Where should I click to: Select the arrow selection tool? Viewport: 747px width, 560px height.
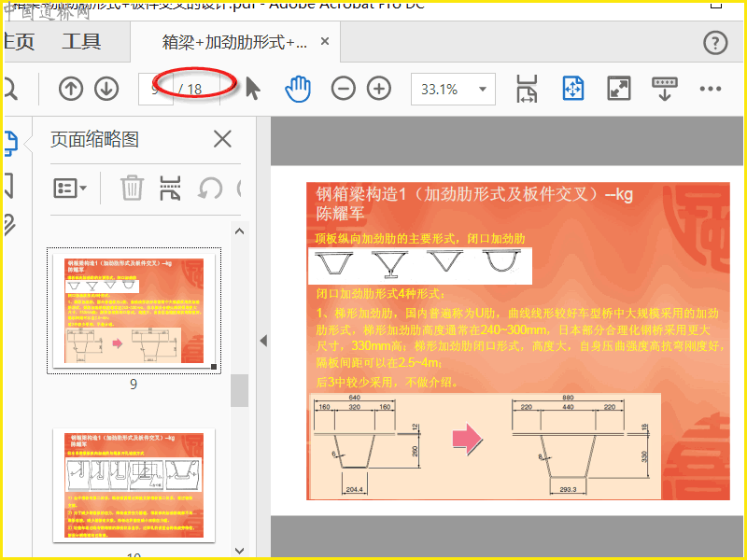click(253, 89)
